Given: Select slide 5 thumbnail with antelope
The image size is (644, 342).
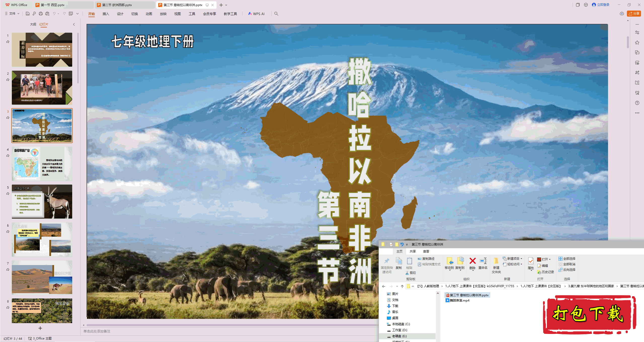Looking at the screenshot, I should 42,201.
